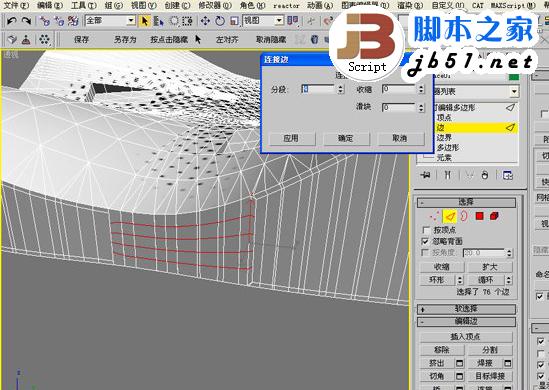Select the Unlink Selection tool
The width and height of the screenshot is (549, 390).
click(59, 21)
